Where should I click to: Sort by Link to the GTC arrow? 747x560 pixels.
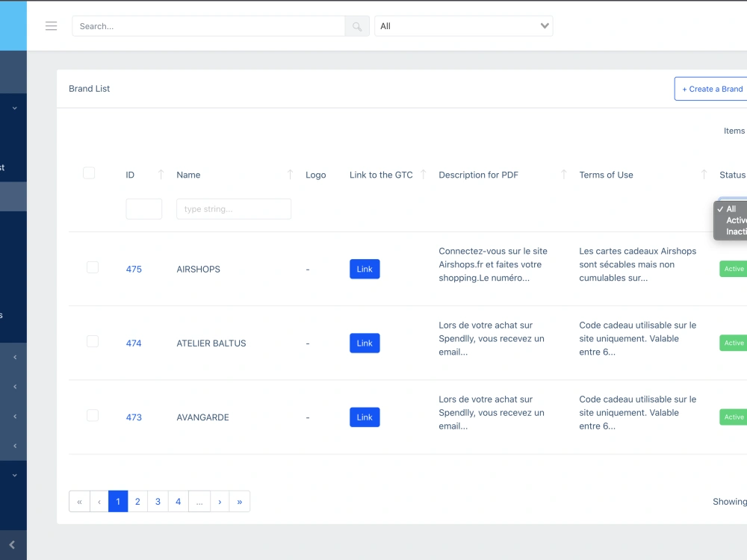coord(423,175)
